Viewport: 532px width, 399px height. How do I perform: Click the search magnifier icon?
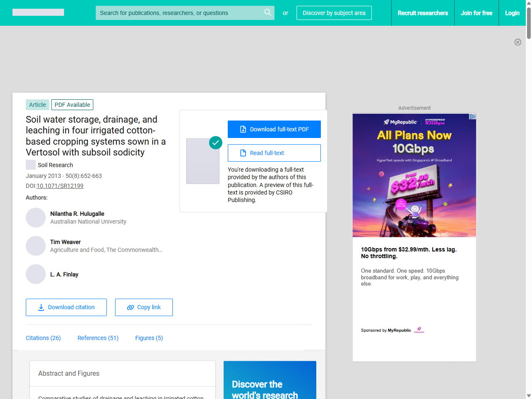pos(268,12)
